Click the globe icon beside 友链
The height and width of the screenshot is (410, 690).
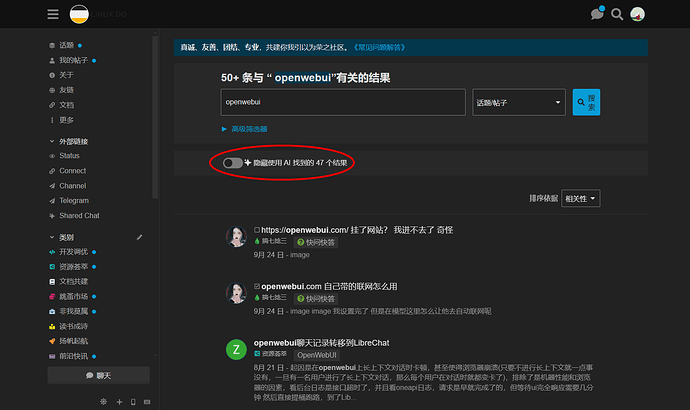[52, 90]
